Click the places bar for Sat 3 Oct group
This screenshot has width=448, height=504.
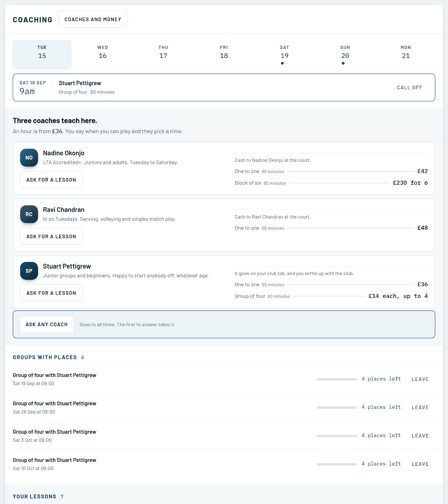pyautogui.click(x=337, y=436)
